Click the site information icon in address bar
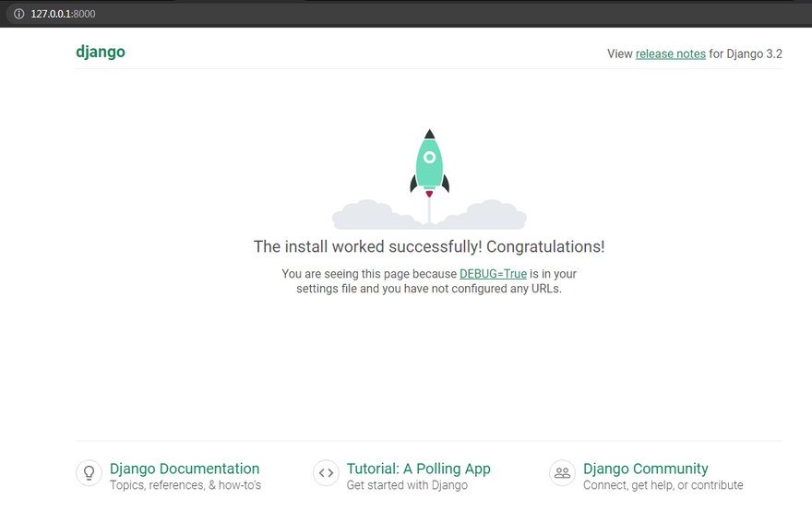812x511 pixels. (x=18, y=14)
